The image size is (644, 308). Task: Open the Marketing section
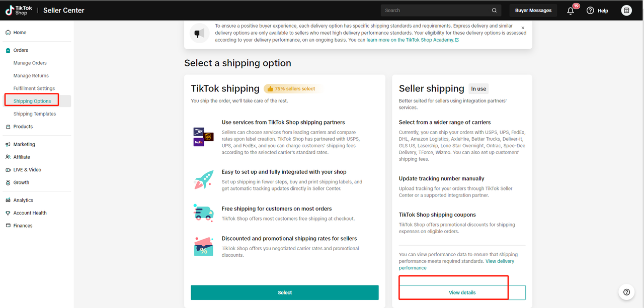pos(24,144)
